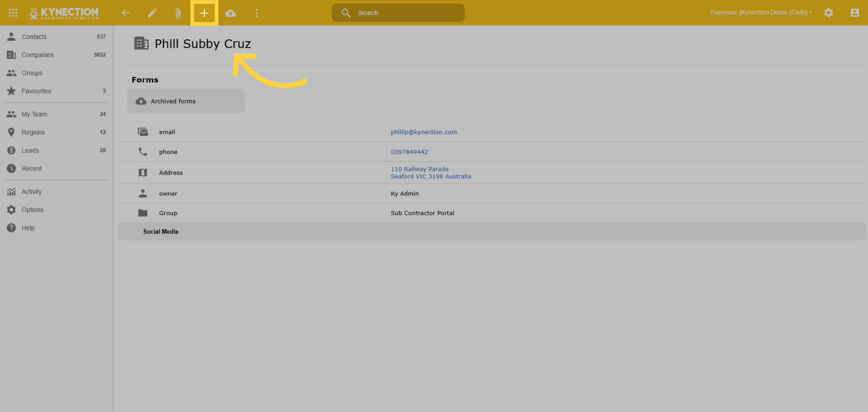Image resolution: width=868 pixels, height=412 pixels.
Task: Click the Contacts person icon
Action: click(11, 37)
